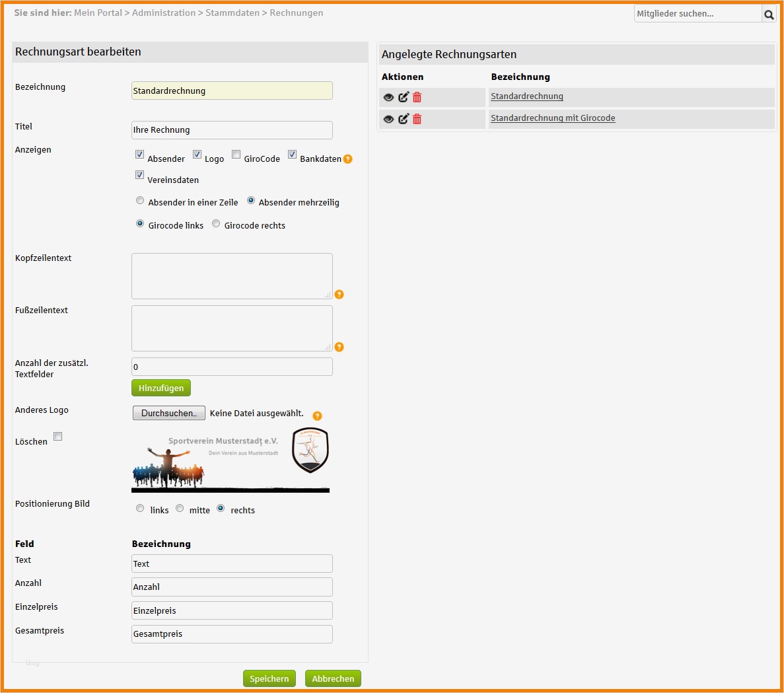Click 'Keine Datei ausgewählt.' text
The width and height of the screenshot is (784, 693).
(x=256, y=413)
